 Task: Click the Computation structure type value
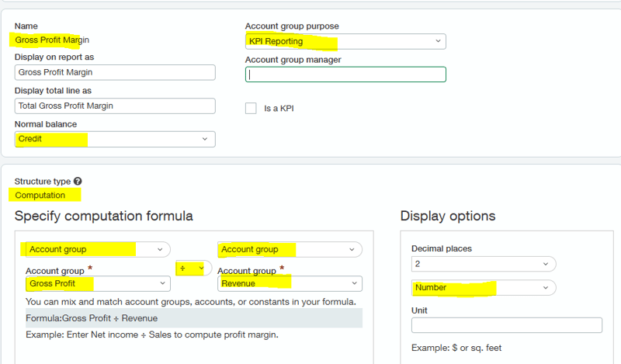(40, 195)
